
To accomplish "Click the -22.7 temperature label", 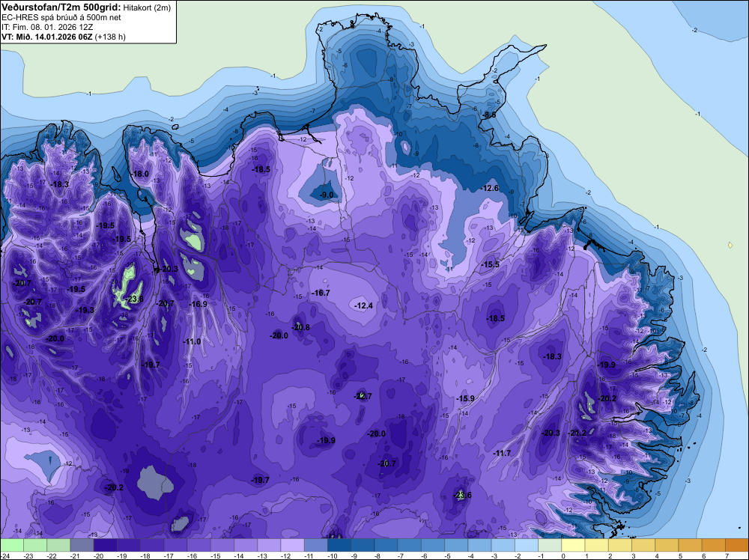I will 363,396.
